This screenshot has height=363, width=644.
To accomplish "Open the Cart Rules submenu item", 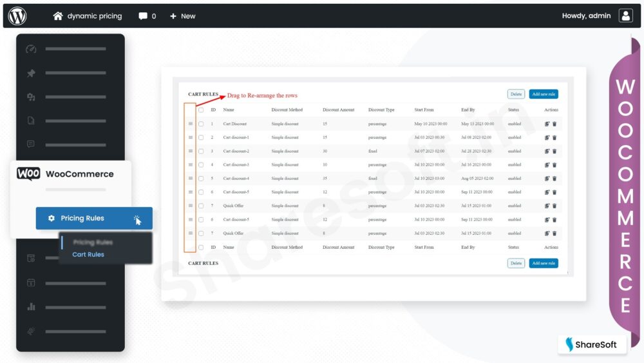I will [x=88, y=255].
